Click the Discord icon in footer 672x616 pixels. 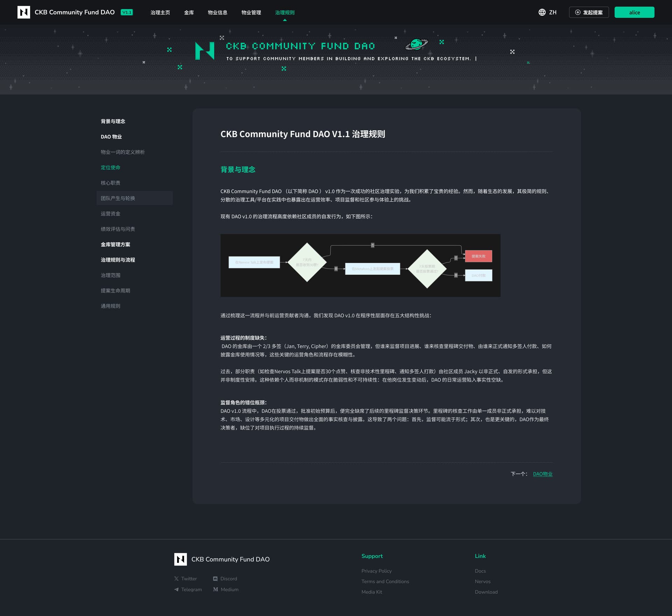215,579
